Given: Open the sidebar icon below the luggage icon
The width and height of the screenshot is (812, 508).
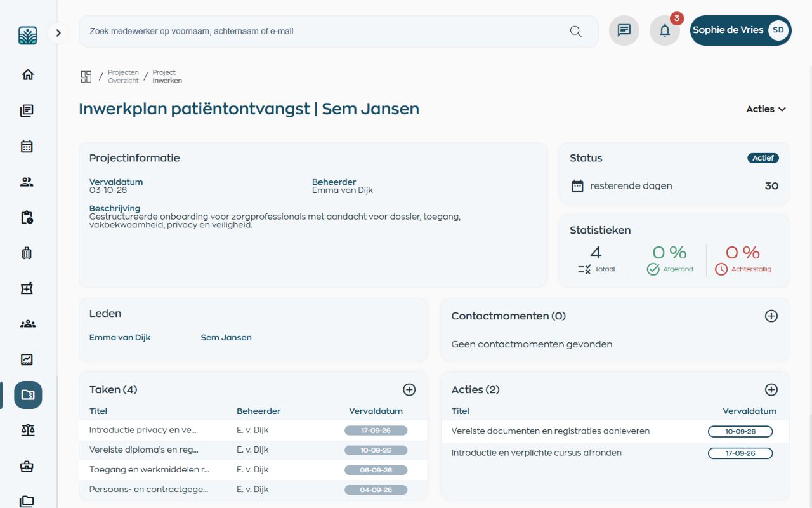Looking at the screenshot, I should pos(27,289).
